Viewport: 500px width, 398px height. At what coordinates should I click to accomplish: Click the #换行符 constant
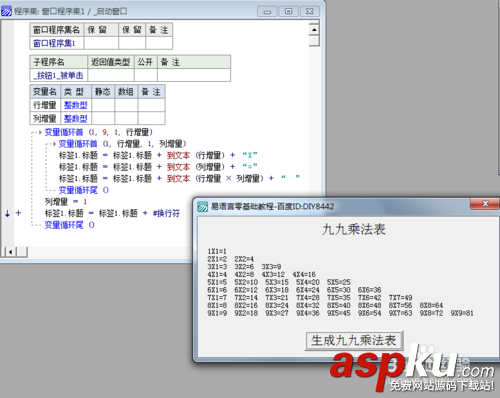coord(166,213)
